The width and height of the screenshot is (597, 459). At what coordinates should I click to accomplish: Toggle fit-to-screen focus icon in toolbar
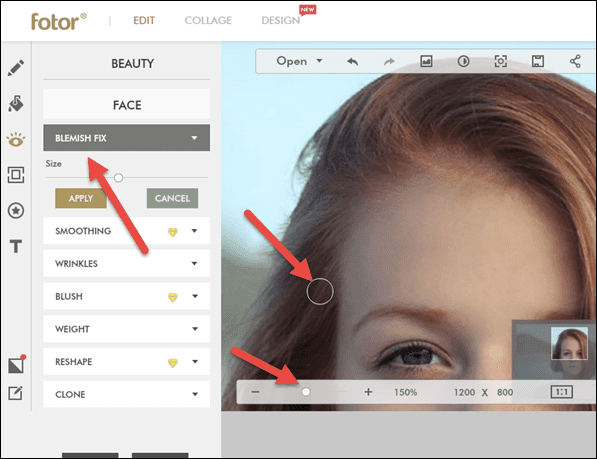tap(500, 61)
